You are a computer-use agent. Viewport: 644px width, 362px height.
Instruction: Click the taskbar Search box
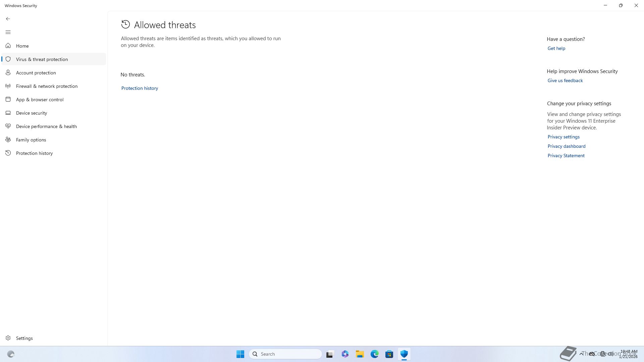[x=285, y=354]
